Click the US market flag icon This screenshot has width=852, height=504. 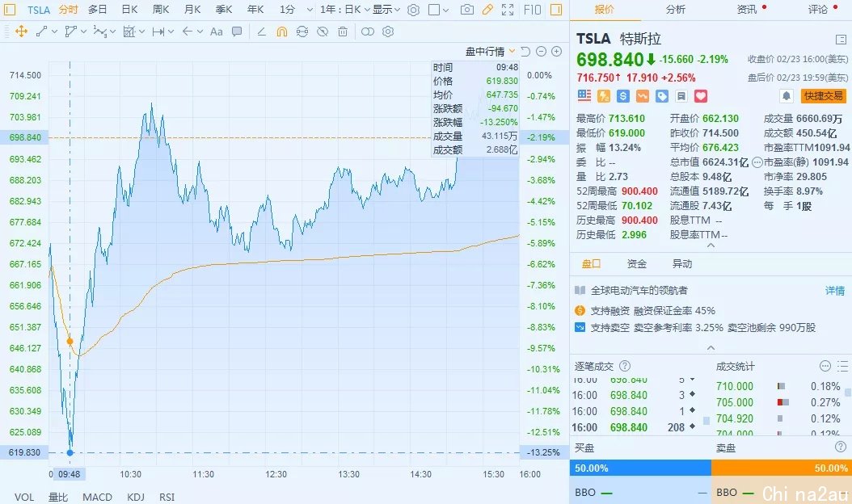584,96
